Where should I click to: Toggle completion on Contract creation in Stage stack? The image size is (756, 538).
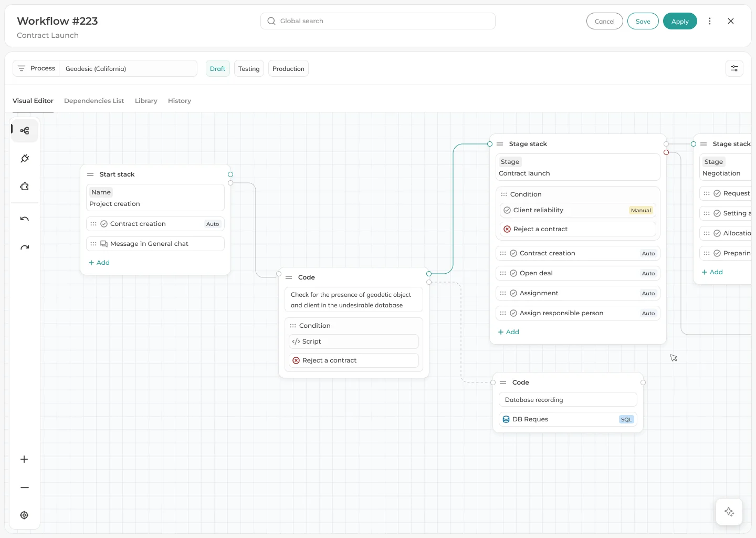pyautogui.click(x=513, y=253)
